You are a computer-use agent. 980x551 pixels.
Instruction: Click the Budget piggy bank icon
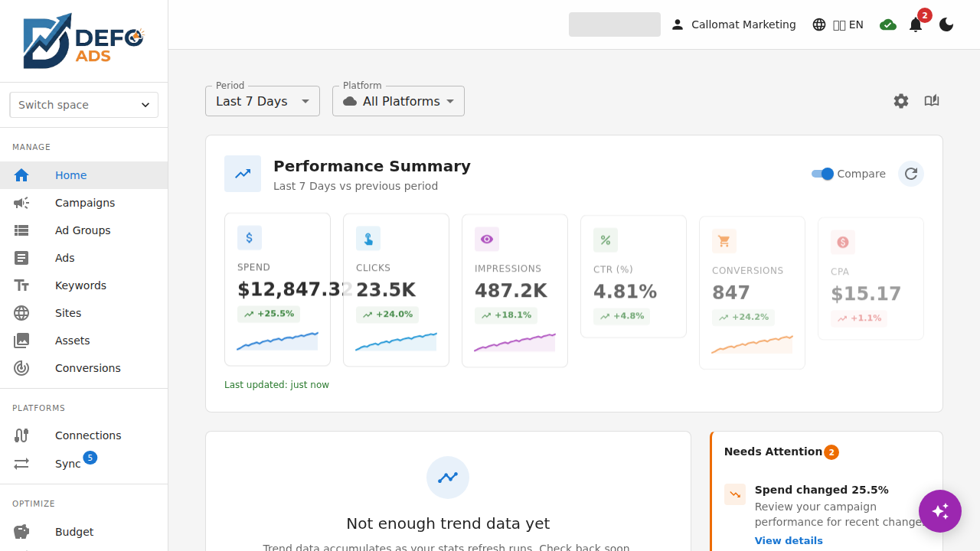(x=21, y=532)
